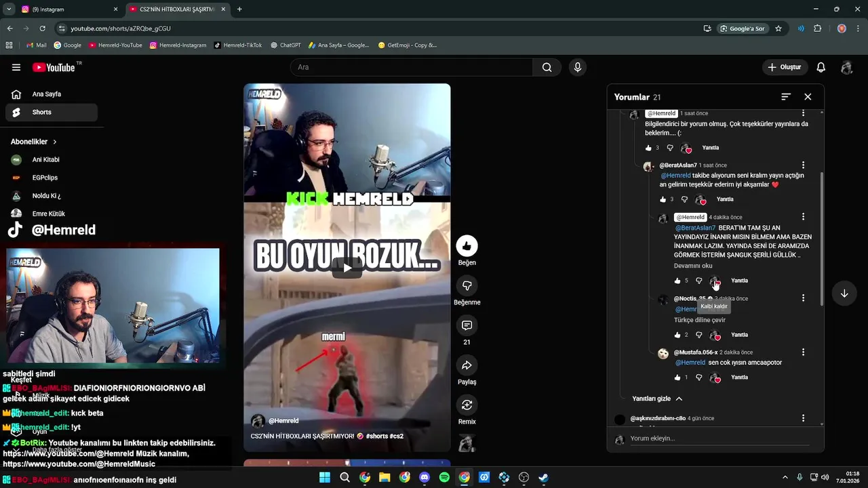
Task: Reload the page
Action: click(43, 28)
